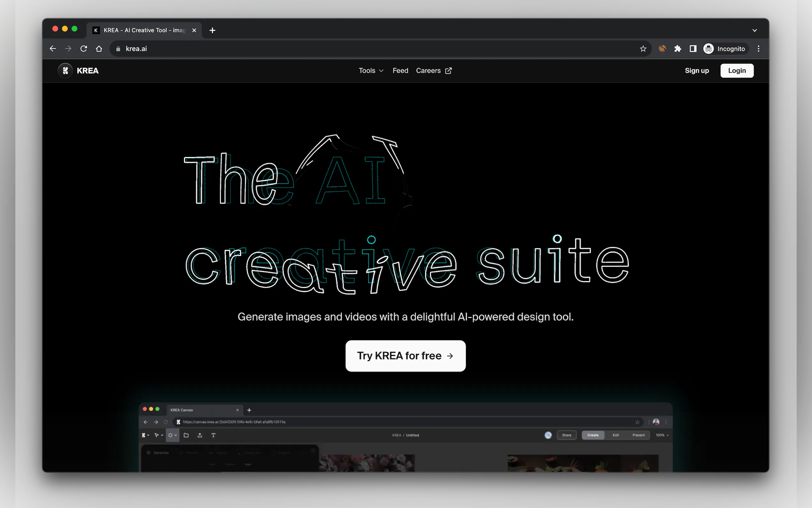Click the 'Untitled' project name

click(412, 435)
